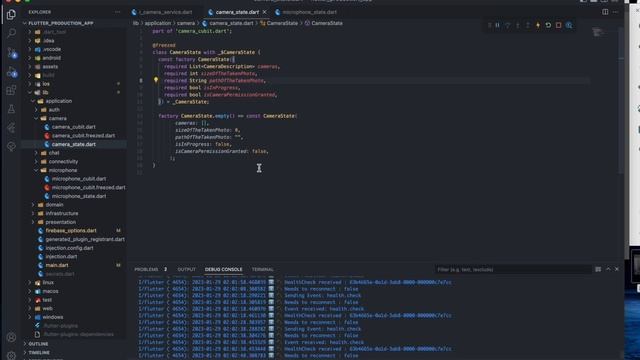640x360 pixels.
Task: Open the Explorer view in the activity bar
Action: tap(11, 15)
